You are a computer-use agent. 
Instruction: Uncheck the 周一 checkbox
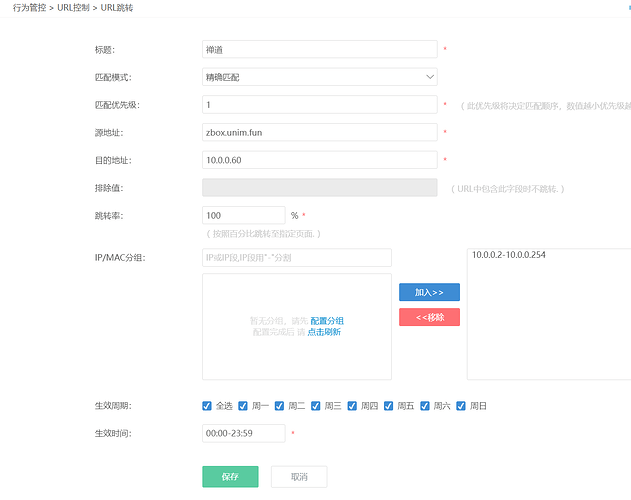[x=243, y=406]
